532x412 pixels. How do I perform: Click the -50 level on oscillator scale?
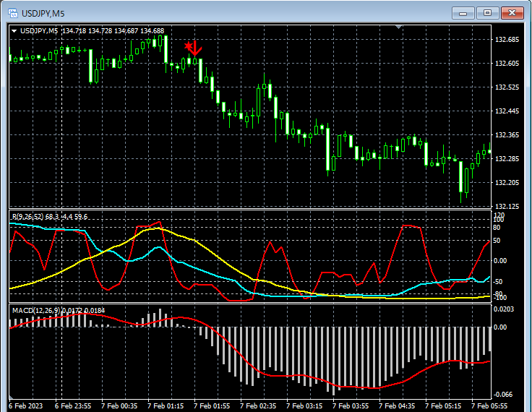498,282
